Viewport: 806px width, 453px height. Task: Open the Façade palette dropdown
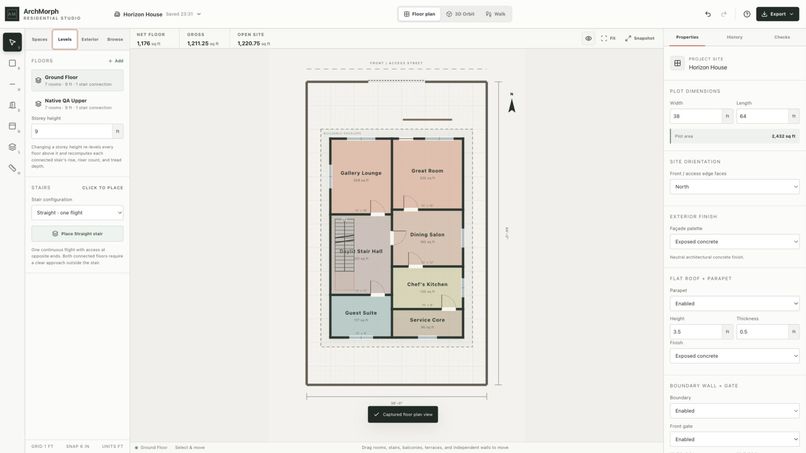point(735,242)
